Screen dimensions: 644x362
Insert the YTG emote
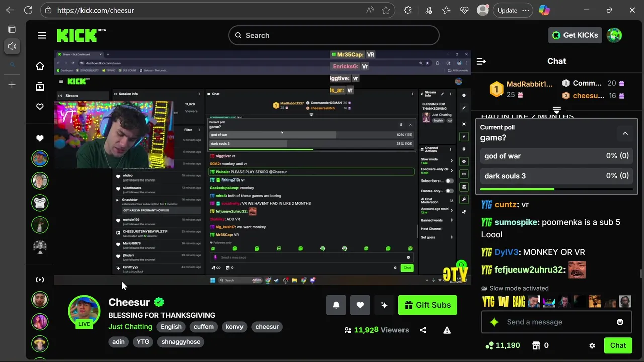tap(488, 302)
